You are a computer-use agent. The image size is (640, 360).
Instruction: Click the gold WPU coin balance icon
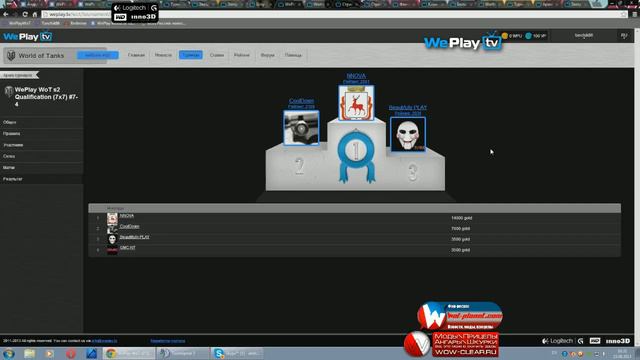click(504, 36)
